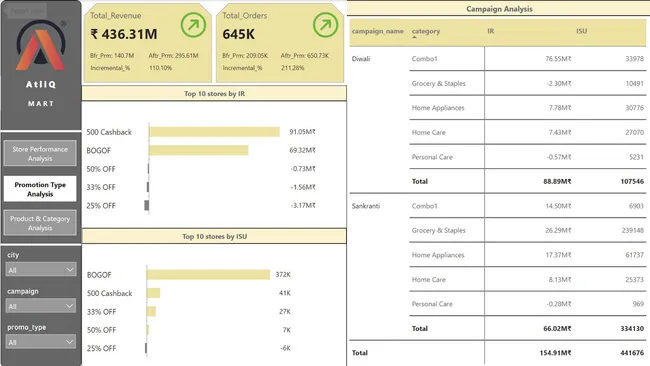The height and width of the screenshot is (366, 650).
Task: Sort table by ISU column header
Action: (581, 31)
